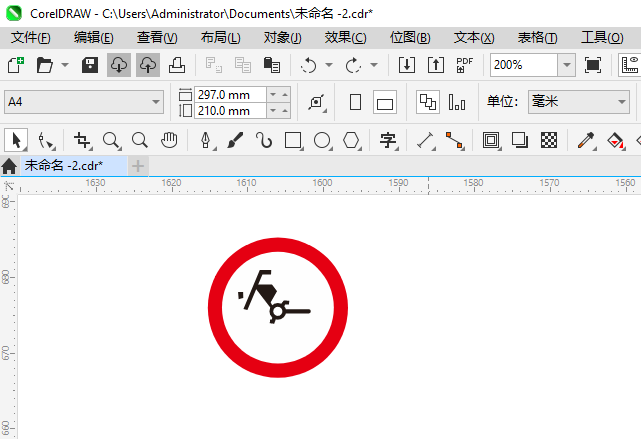Expand the Open recent files arrow
The width and height of the screenshot is (641, 439).
(65, 65)
